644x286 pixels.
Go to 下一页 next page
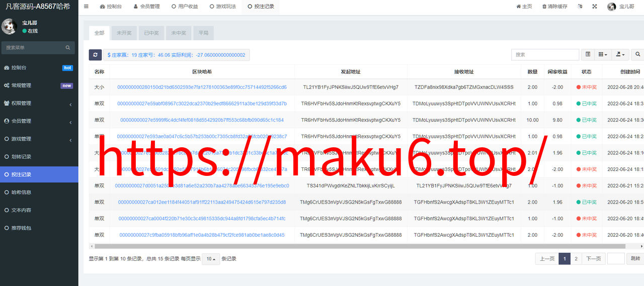tap(594, 259)
